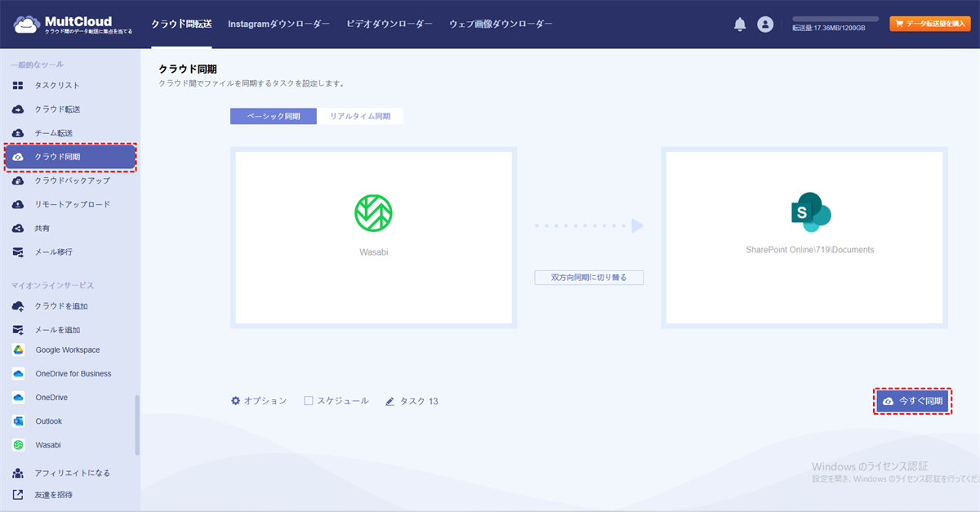This screenshot has width=980, height=512.
Task: Edit the タスク 13 name
Action: [x=412, y=401]
